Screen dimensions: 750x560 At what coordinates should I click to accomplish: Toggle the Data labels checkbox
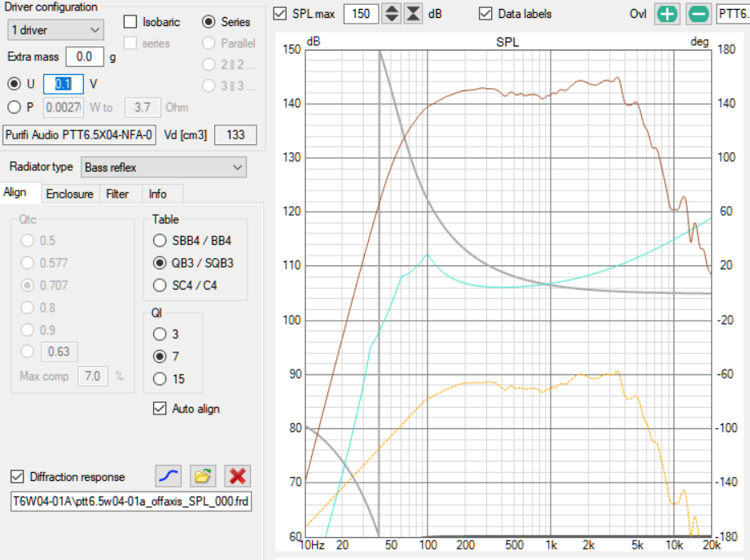click(x=485, y=13)
